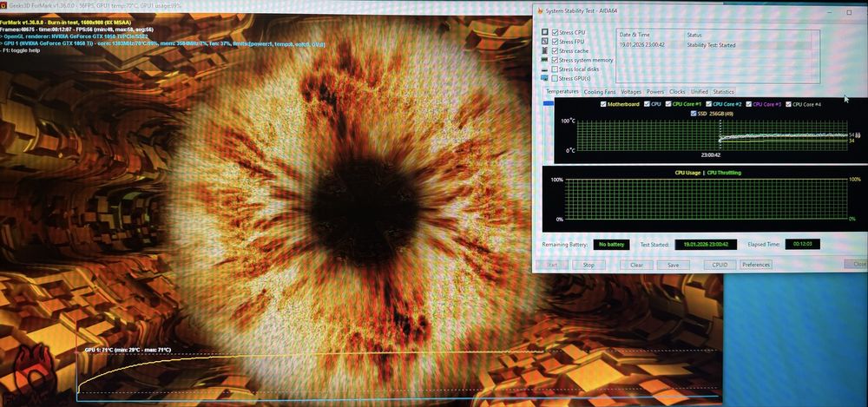Click the Stress GPU(s) monitor icon
The height and width of the screenshot is (407, 868).
tap(545, 78)
